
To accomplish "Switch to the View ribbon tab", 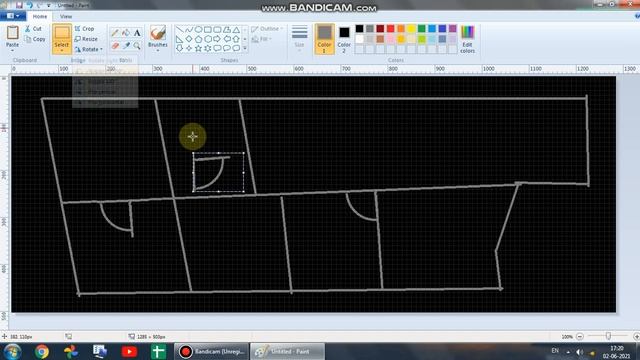I will 66,16.
